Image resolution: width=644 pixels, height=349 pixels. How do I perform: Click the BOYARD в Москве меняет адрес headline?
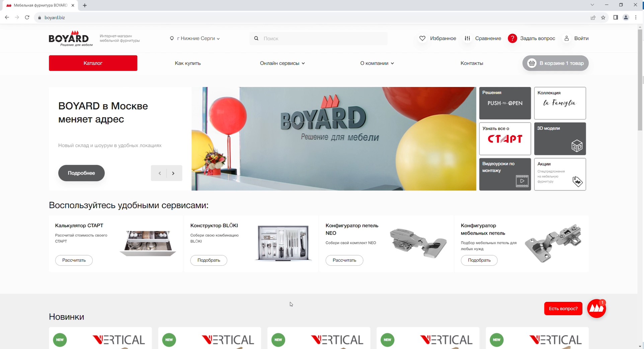[x=103, y=112]
